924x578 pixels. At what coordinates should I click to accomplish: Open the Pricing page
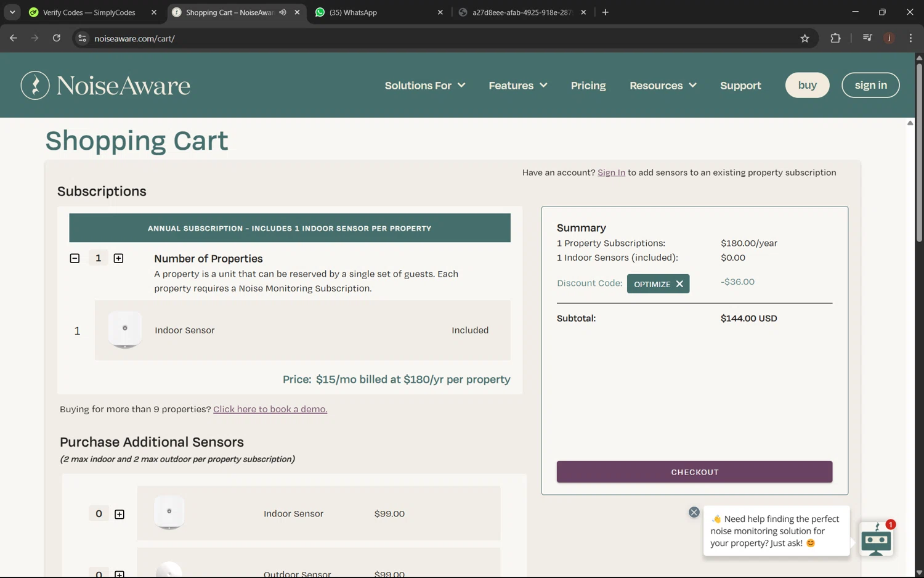(x=588, y=86)
